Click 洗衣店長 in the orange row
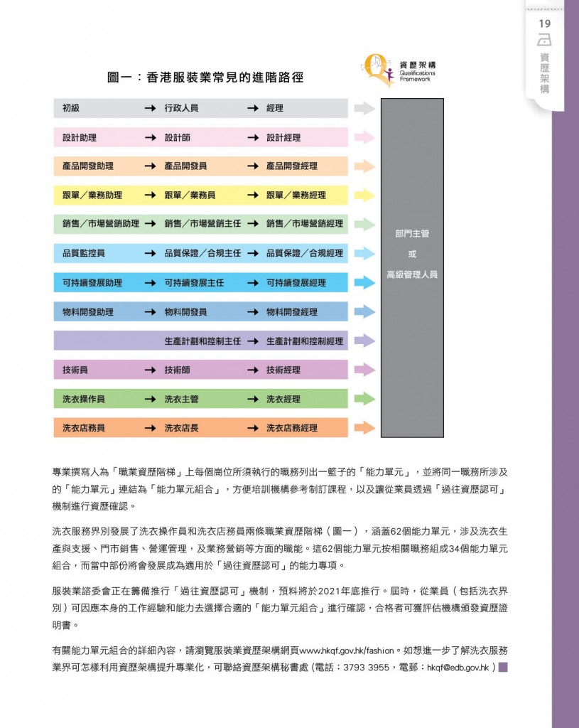Screen dimensions: 579x728 181,428
